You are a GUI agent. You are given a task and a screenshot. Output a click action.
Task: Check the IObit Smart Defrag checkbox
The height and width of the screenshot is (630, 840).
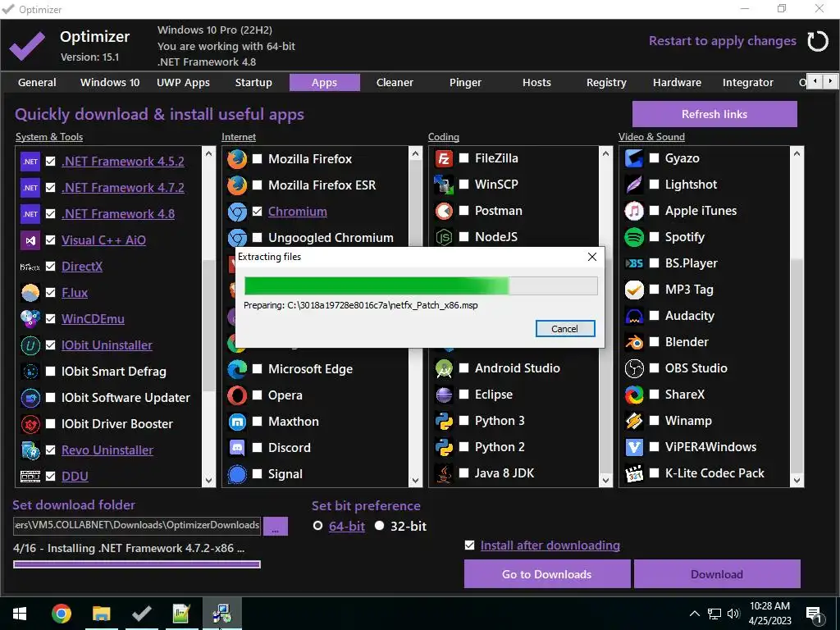tap(50, 372)
